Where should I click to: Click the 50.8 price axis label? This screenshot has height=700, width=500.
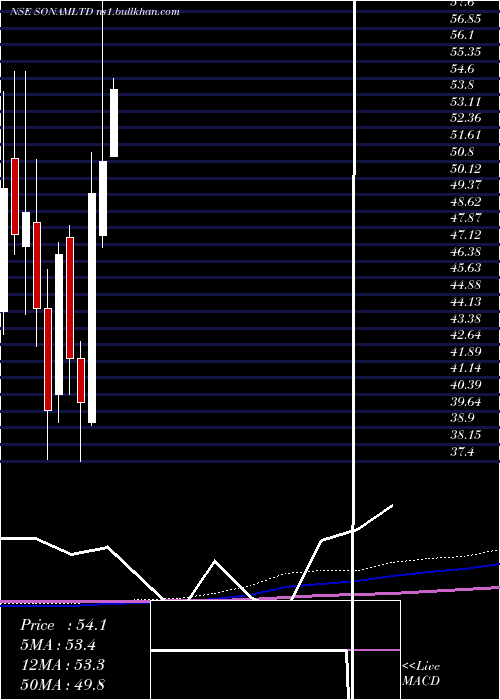[x=462, y=152]
